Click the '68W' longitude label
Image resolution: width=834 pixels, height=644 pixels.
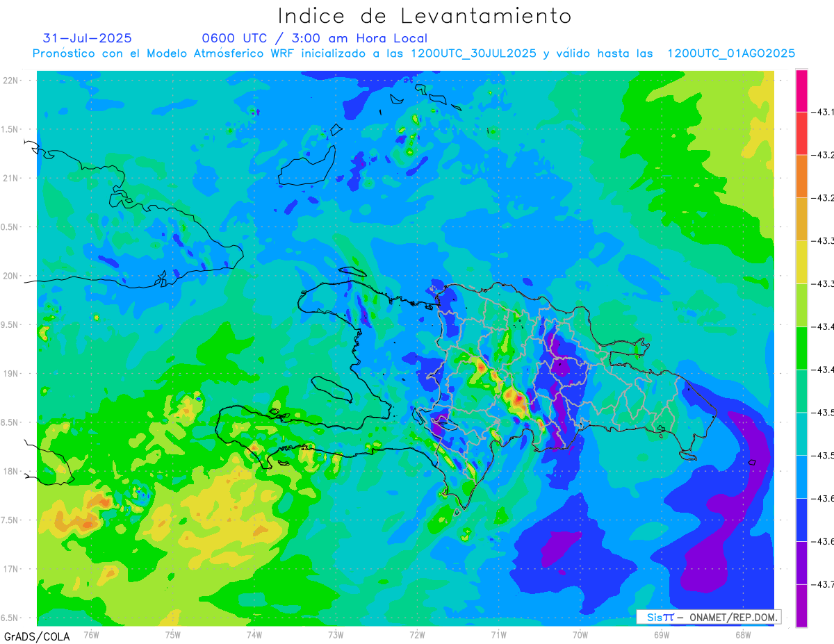pos(743,634)
